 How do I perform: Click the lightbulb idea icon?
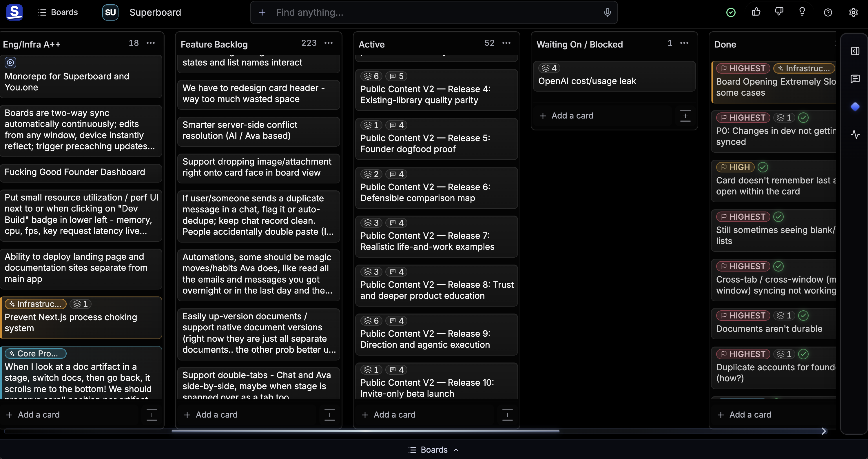pyautogui.click(x=802, y=12)
